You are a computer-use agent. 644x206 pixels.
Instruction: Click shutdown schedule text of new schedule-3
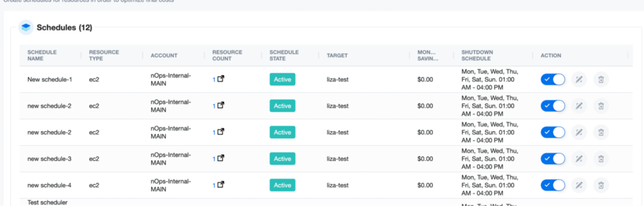(490, 159)
